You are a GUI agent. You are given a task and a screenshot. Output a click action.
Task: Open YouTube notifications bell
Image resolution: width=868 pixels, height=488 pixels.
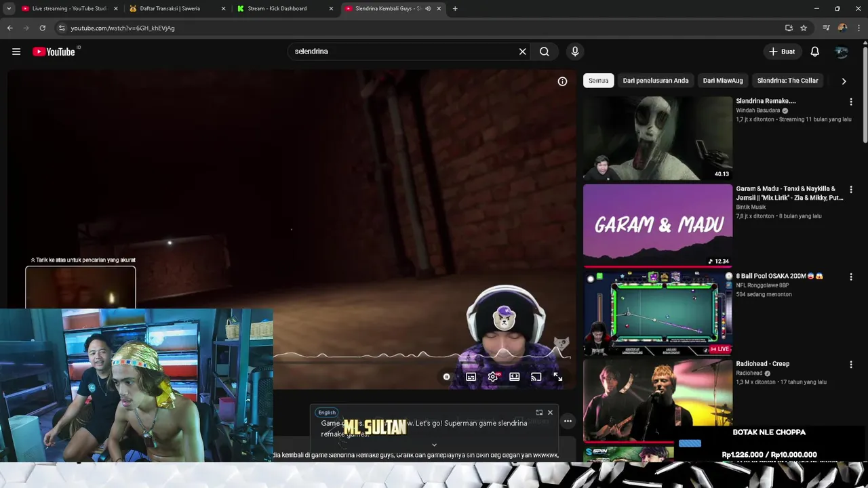pyautogui.click(x=815, y=52)
